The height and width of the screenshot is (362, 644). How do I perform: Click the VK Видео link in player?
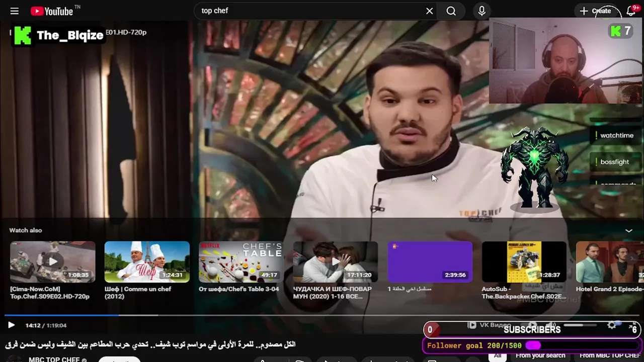tap(489, 325)
